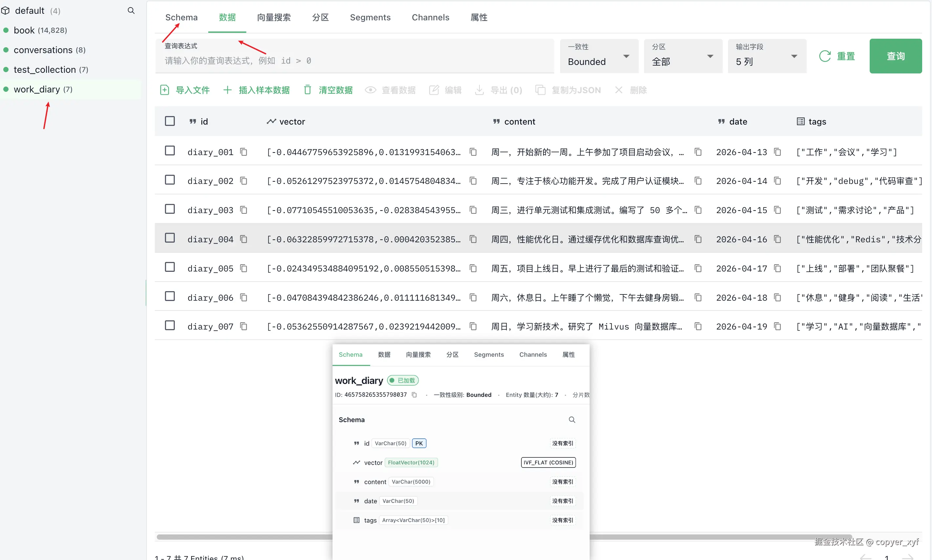Copy the content text of diary_002
Image resolution: width=932 pixels, height=560 pixels.
click(x=698, y=181)
